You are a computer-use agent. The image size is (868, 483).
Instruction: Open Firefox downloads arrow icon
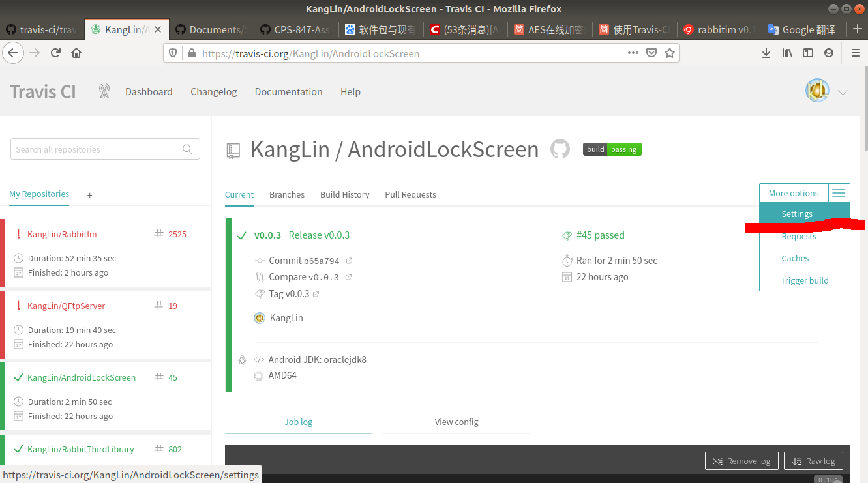(x=766, y=53)
